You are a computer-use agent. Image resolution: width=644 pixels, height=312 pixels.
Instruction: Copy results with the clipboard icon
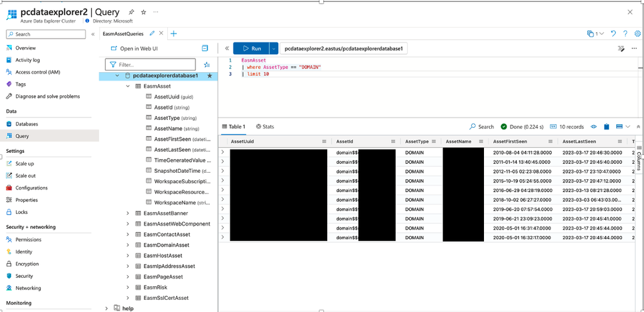click(x=606, y=127)
